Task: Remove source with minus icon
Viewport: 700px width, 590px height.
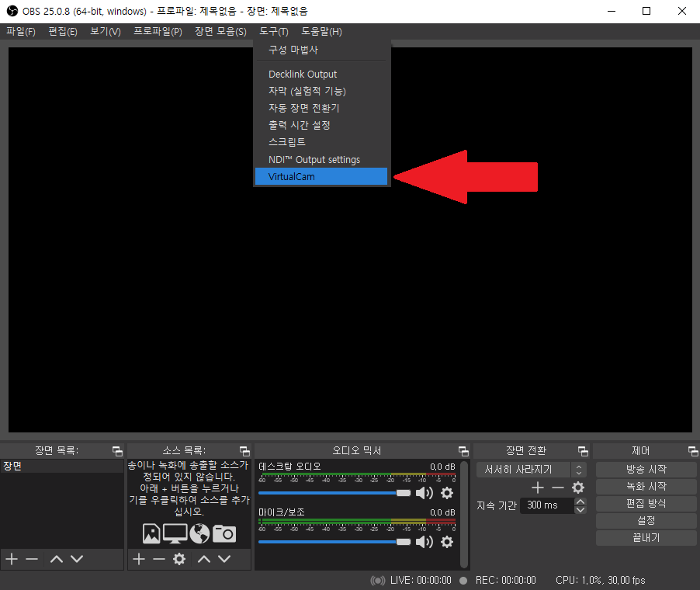Action: point(159,559)
